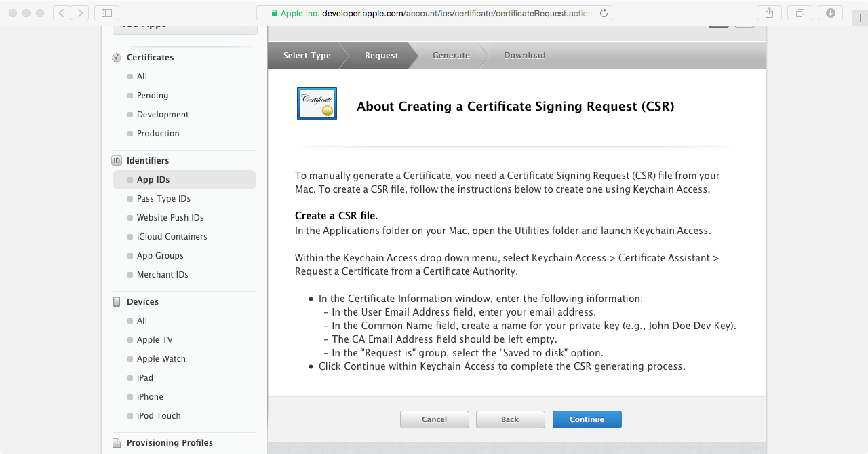Click the Devices section phone icon
Viewport: 868px width, 454px height.
click(x=117, y=302)
